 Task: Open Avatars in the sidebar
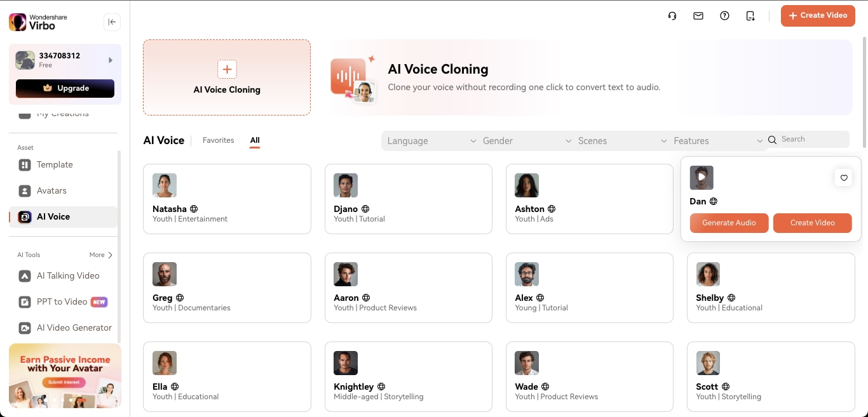pyautogui.click(x=51, y=190)
